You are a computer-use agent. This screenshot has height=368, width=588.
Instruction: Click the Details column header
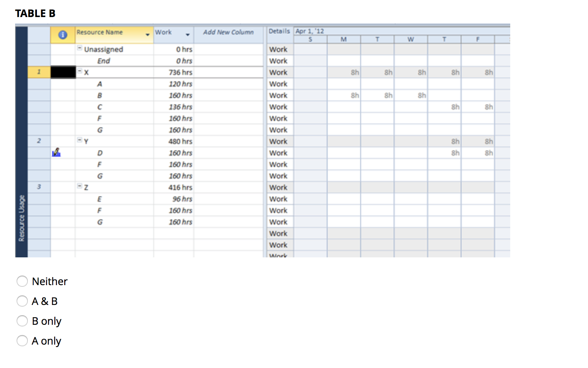point(279,31)
